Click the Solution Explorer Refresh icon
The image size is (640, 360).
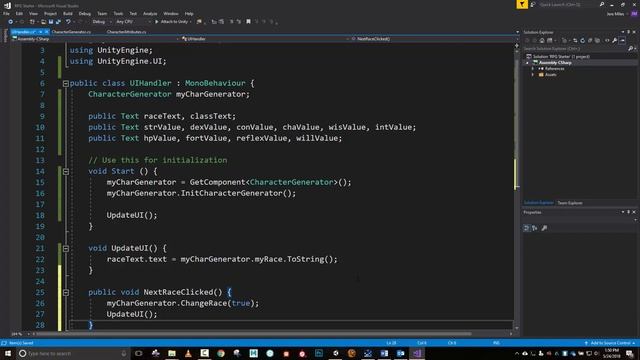click(x=582, y=40)
